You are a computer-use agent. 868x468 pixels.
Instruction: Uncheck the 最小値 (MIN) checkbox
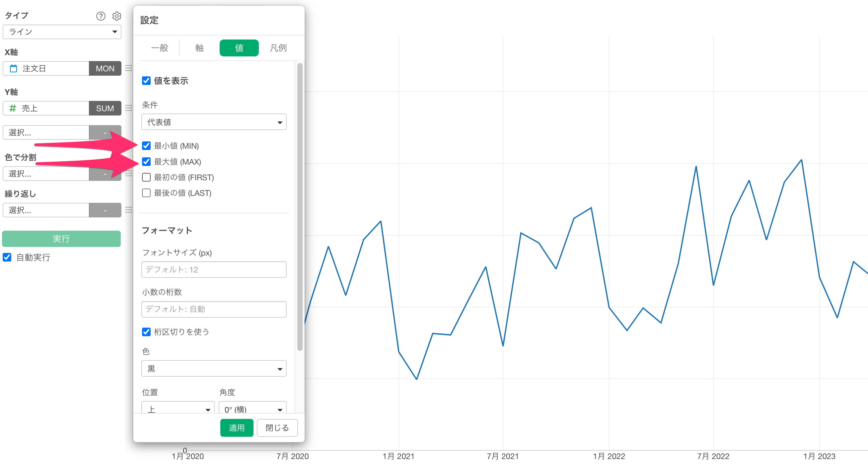[x=146, y=146]
